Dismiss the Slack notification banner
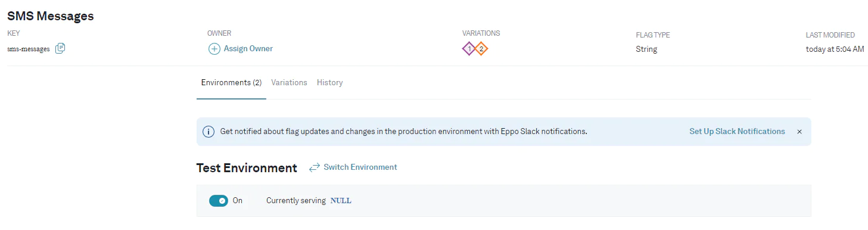 799,132
